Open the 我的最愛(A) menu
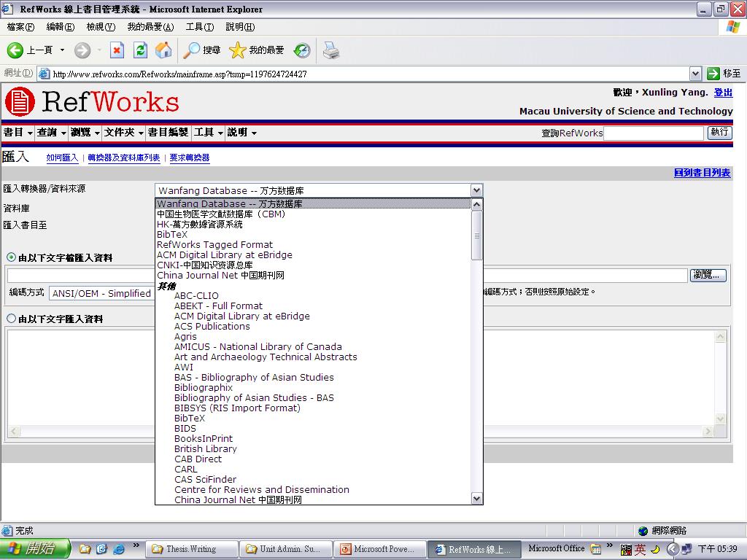Viewport: 747px width, 560px height. tap(150, 27)
